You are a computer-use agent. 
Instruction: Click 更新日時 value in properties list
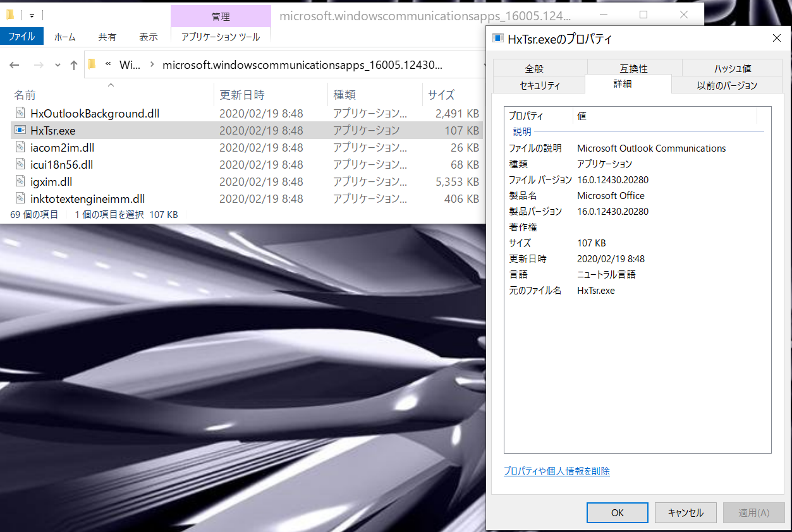tap(611, 259)
